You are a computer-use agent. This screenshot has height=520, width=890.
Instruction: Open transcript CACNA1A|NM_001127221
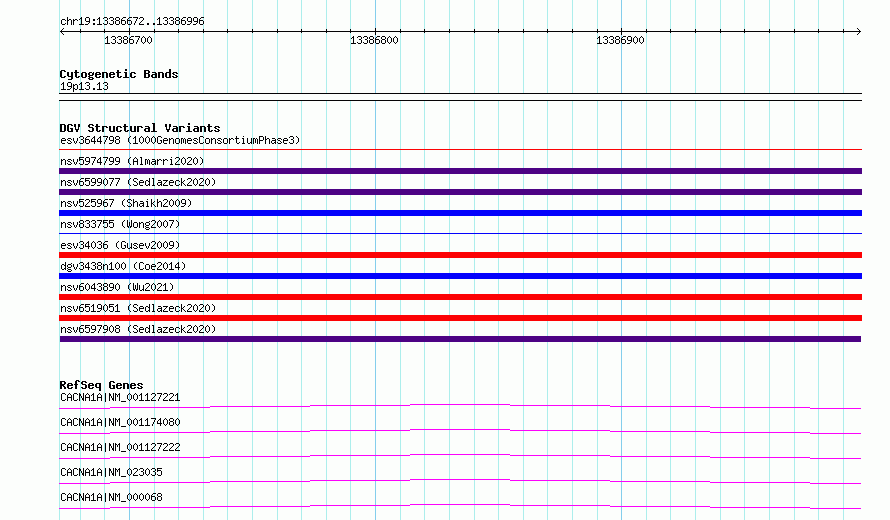point(120,397)
